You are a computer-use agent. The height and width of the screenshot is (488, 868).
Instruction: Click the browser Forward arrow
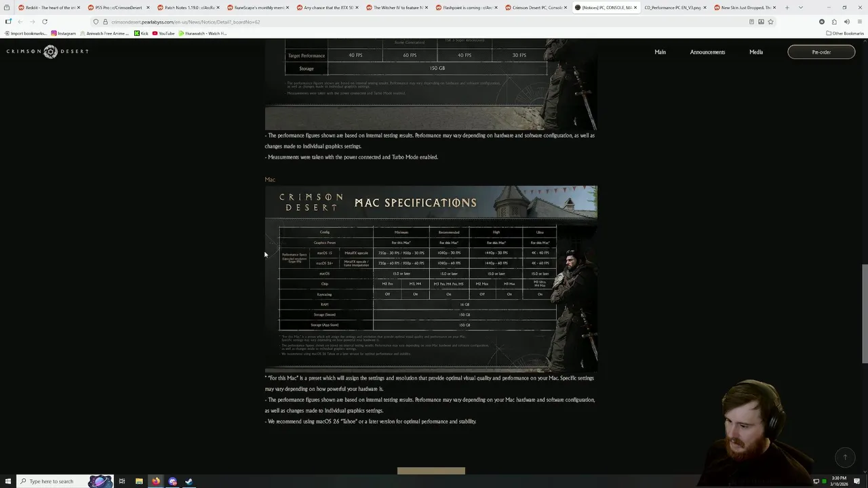32,22
